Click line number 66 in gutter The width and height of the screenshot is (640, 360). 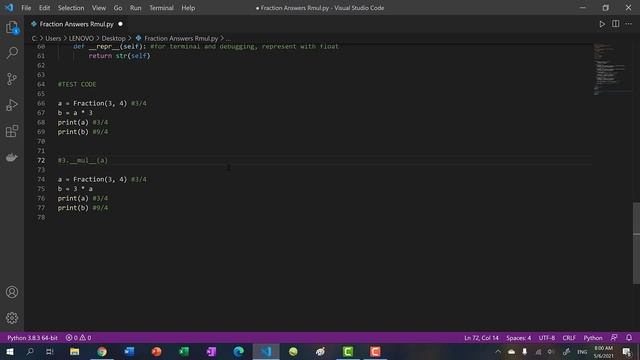[x=41, y=104]
